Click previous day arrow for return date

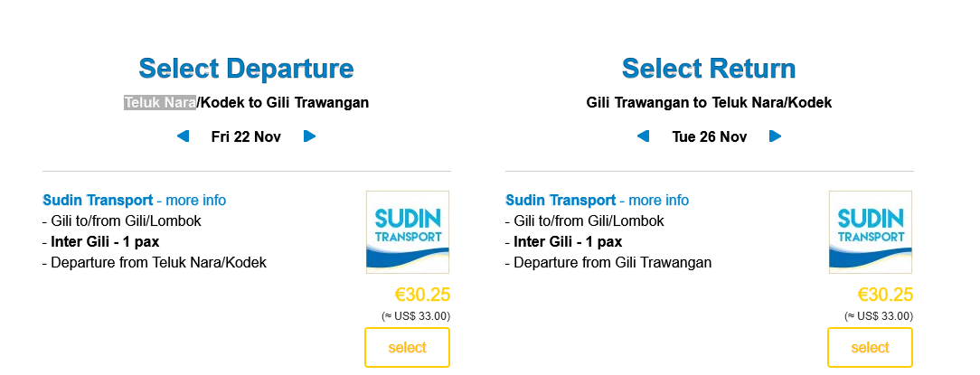click(x=643, y=136)
